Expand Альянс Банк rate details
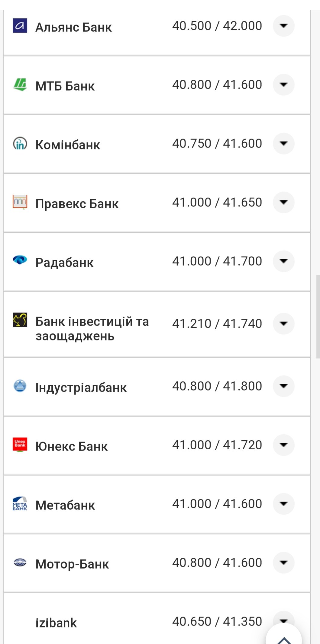This screenshot has height=644, width=320. click(x=283, y=26)
